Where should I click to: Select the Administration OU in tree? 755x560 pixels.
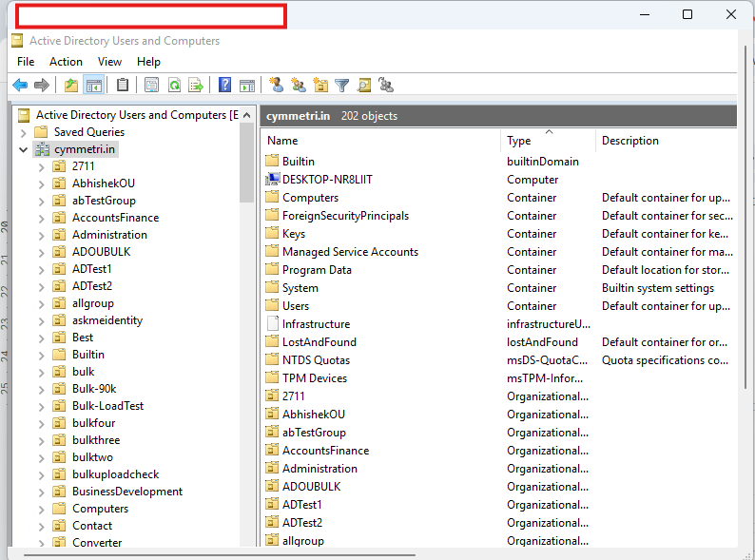109,235
